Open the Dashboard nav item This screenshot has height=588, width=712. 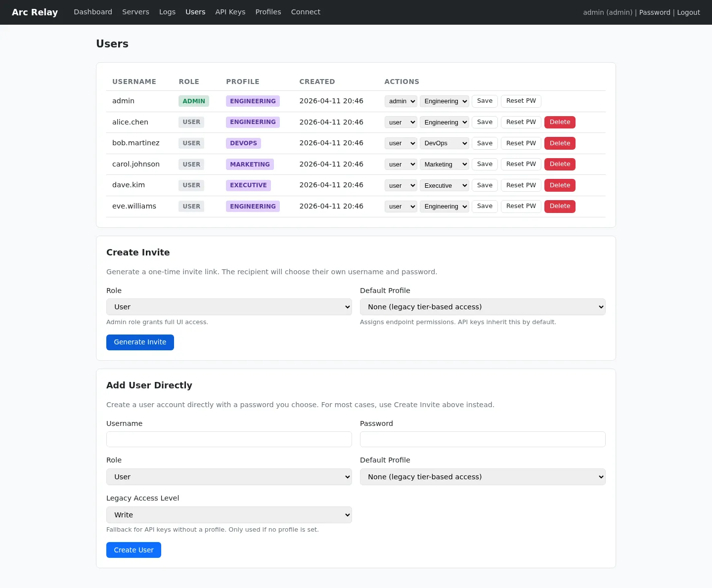click(93, 12)
